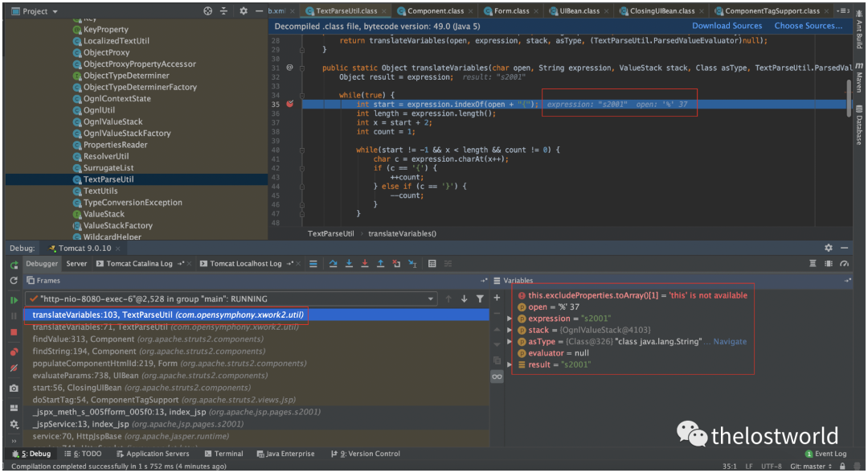Open the project panel settings gear

coord(244,11)
